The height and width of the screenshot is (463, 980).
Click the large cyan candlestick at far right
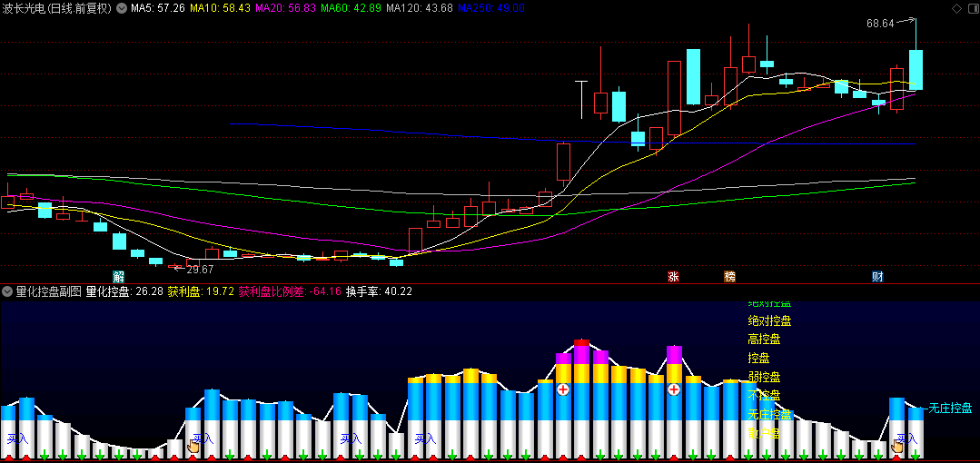(916, 70)
